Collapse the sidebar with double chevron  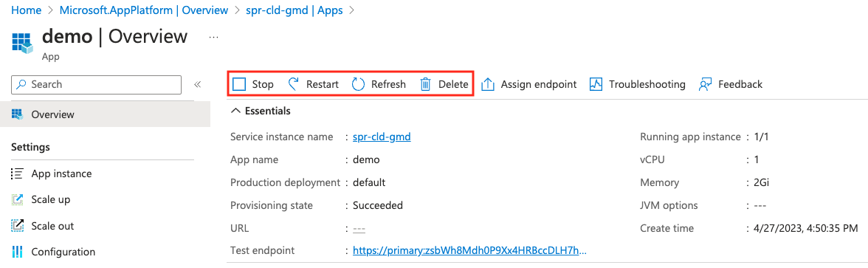[x=197, y=85]
